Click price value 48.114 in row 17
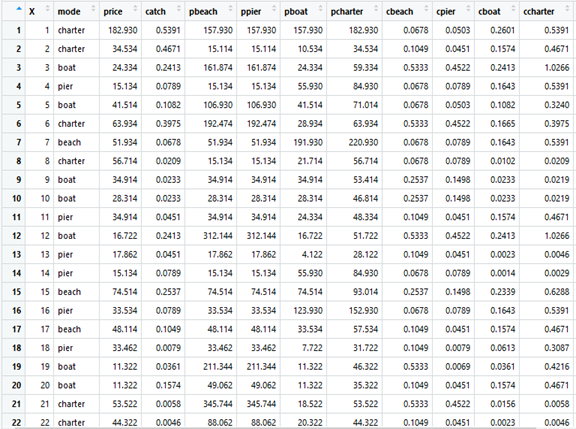Viewport: 576px width, 429px height. pos(125,329)
